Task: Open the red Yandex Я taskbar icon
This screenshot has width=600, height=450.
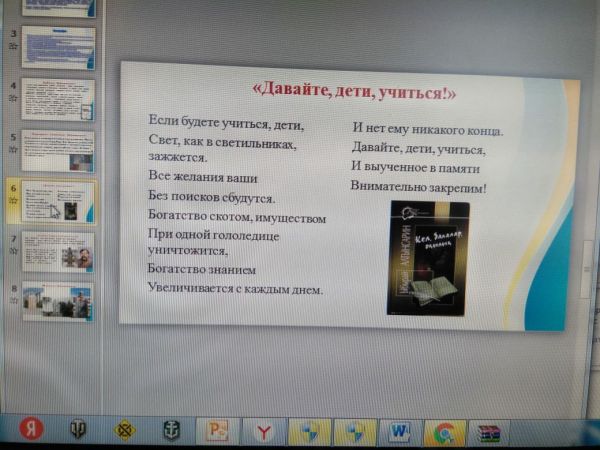Action: click(31, 428)
